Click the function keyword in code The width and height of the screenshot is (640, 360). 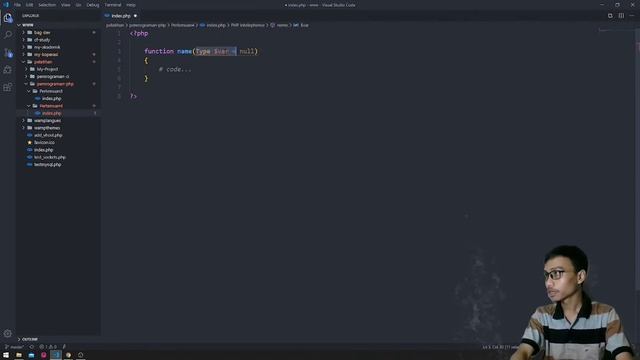(x=159, y=51)
